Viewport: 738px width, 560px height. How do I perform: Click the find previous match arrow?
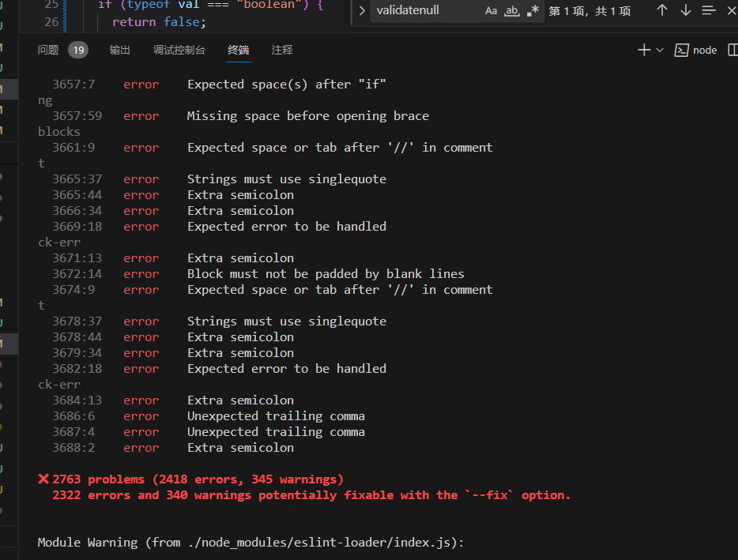click(662, 11)
